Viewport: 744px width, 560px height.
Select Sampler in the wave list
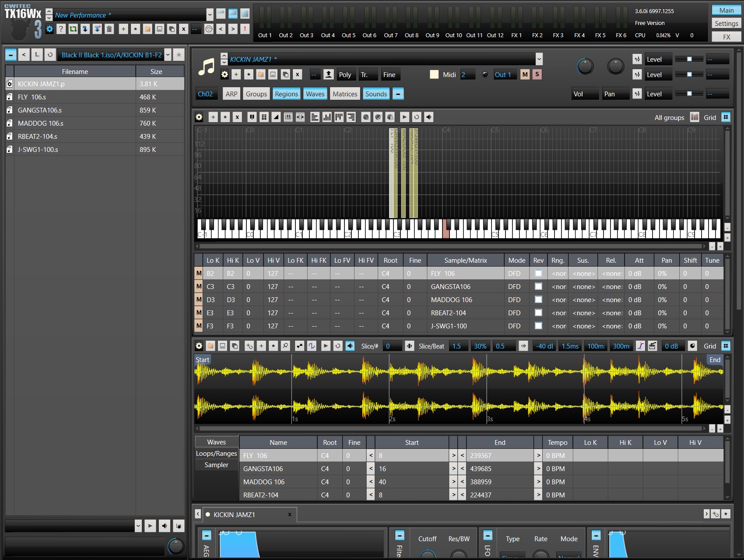(217, 465)
